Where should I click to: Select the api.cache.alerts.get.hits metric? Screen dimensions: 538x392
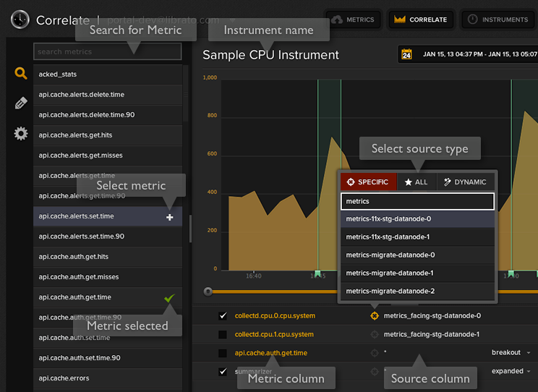pyautogui.click(x=108, y=135)
